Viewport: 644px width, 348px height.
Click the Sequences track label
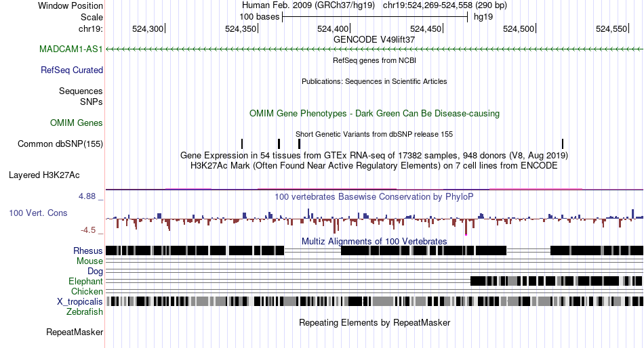coord(81,91)
